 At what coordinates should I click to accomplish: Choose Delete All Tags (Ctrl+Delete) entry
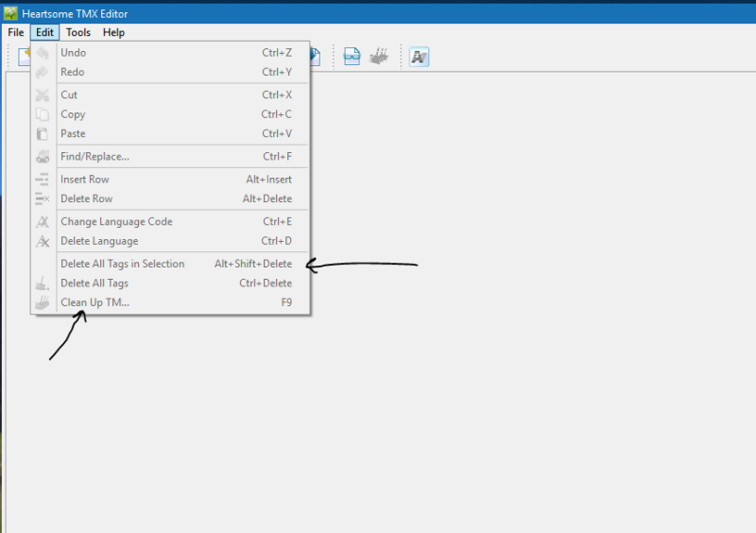coord(170,284)
